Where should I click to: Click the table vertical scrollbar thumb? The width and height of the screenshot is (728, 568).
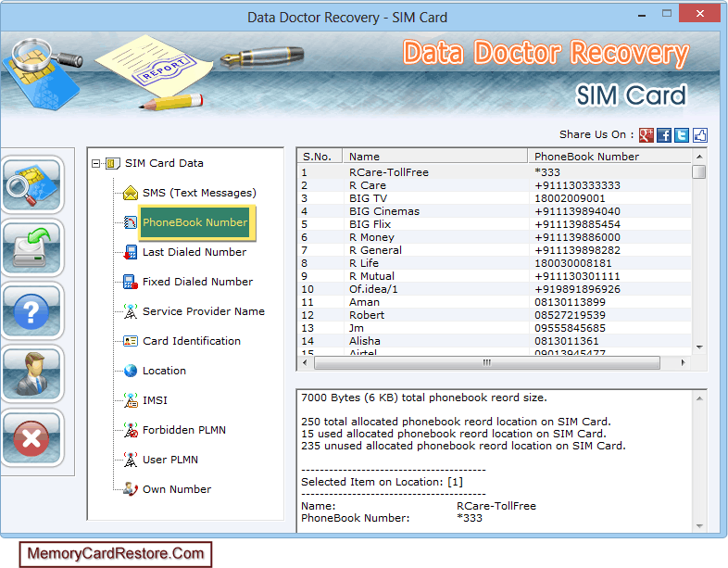tap(699, 171)
